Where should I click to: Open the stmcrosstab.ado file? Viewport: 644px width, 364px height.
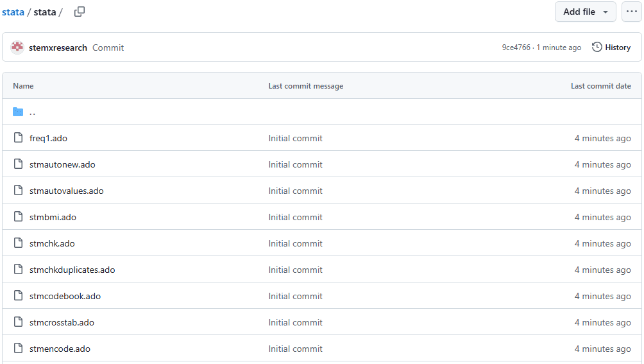tap(62, 322)
